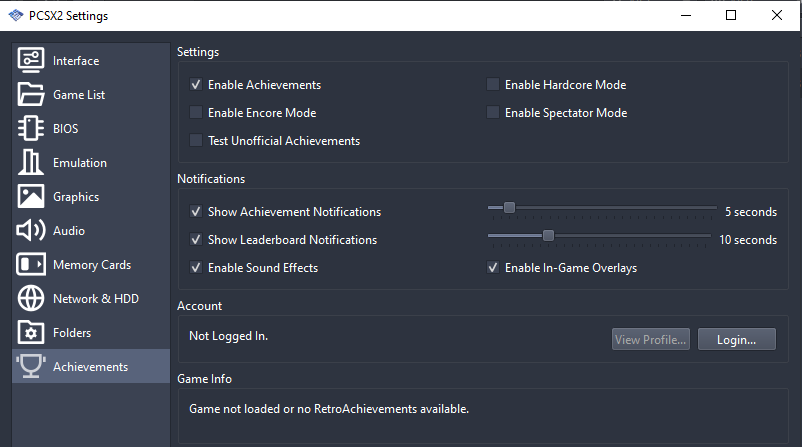Open Folders via its gear-folder icon
This screenshot has height=447, width=802.
click(x=31, y=332)
